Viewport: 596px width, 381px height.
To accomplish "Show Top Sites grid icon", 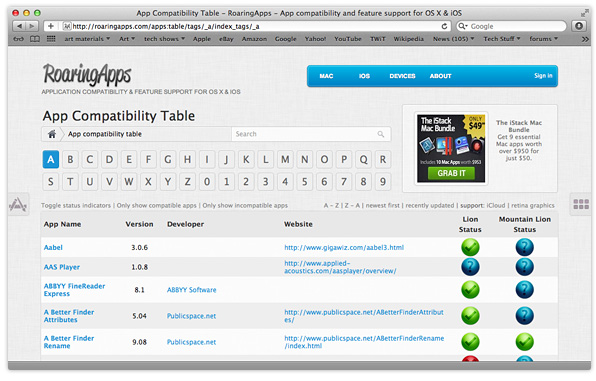I will coord(51,39).
